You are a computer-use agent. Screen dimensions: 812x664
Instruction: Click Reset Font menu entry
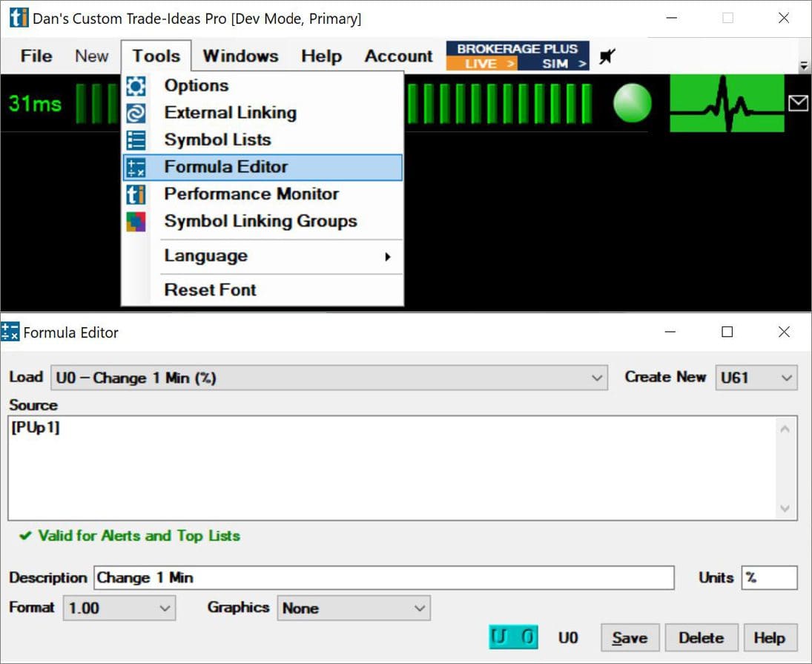(x=263, y=290)
